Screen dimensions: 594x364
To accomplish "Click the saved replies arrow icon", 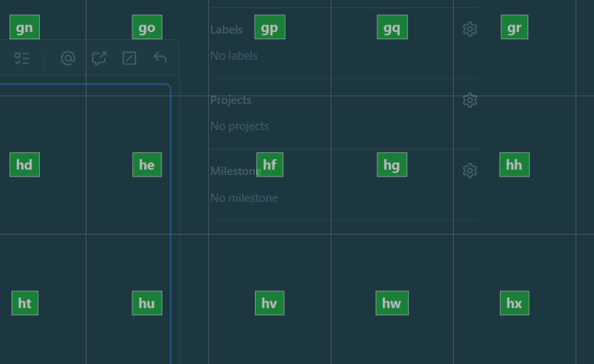I will pos(160,57).
